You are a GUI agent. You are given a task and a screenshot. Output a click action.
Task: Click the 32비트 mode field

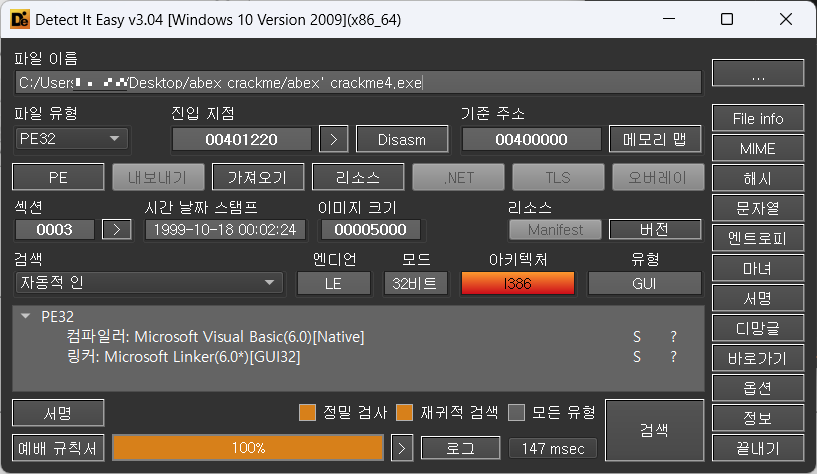pos(415,283)
